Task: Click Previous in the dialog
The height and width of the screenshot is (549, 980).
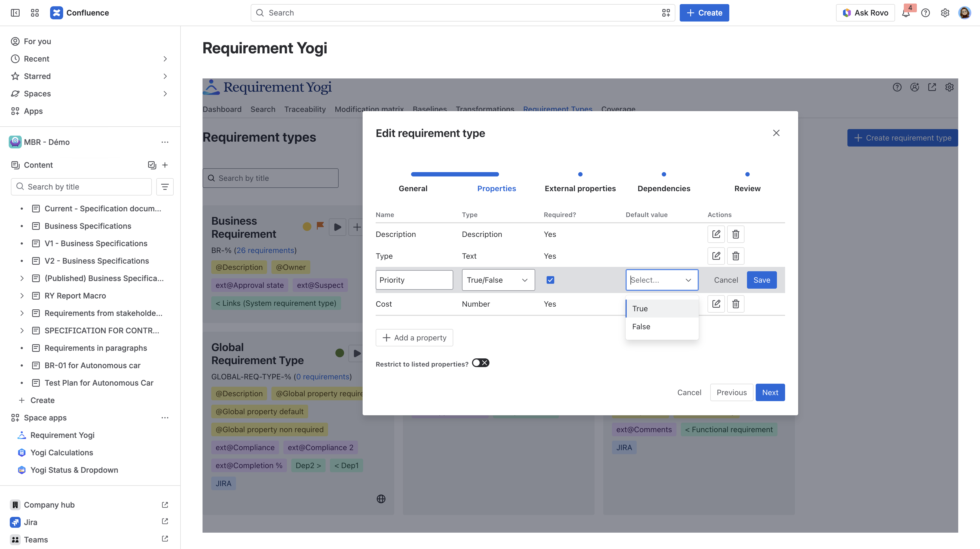Action: 731,392
